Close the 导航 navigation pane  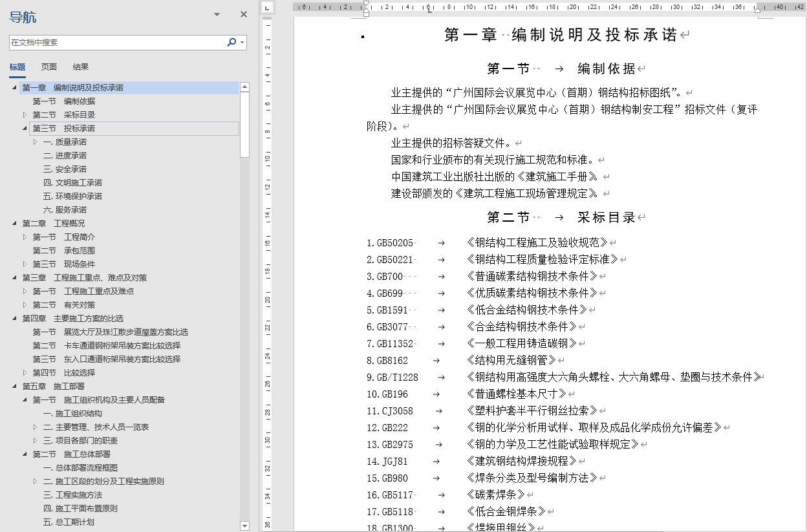(243, 14)
